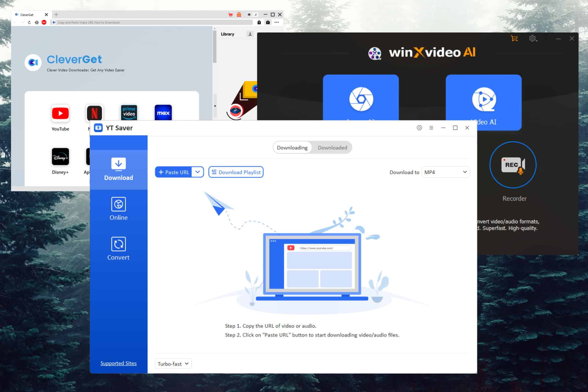Click the CleverGet brand title text
This screenshot has height=392, width=588.
(74, 59)
